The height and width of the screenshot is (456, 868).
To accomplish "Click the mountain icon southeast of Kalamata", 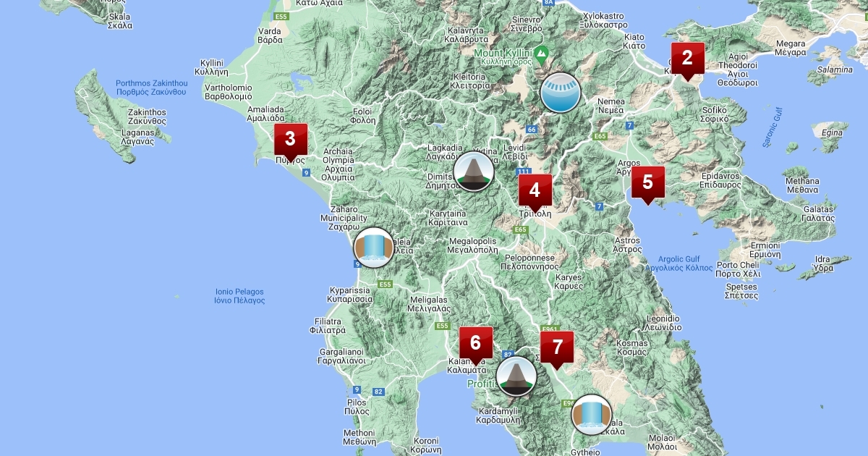I will [x=516, y=376].
